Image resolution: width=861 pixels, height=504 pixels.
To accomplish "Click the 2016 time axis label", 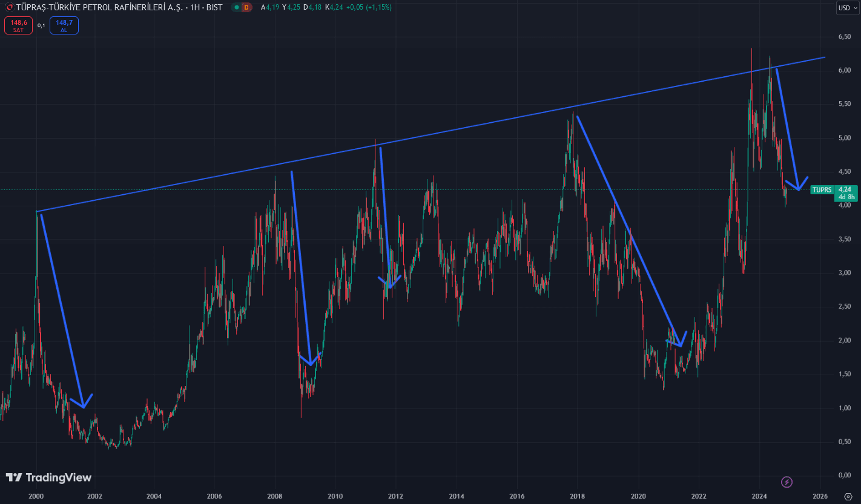I will [x=517, y=495].
